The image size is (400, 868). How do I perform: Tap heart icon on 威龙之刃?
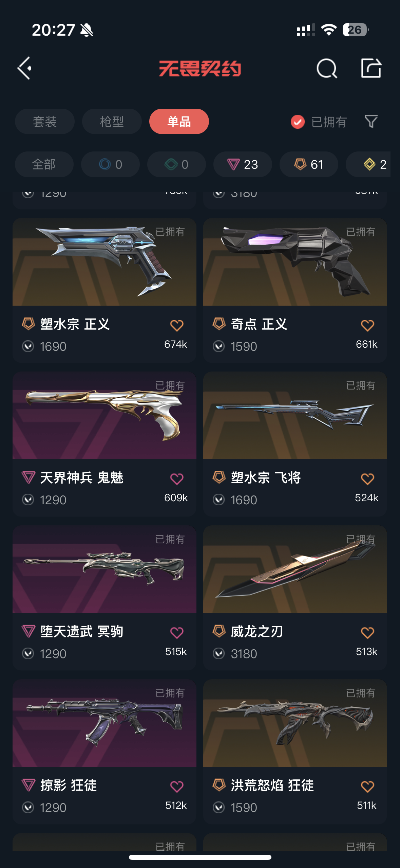click(x=367, y=633)
